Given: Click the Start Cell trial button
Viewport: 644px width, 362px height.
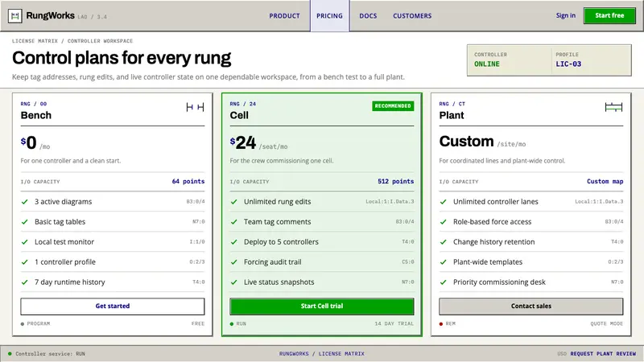Looking at the screenshot, I should coord(321,306).
